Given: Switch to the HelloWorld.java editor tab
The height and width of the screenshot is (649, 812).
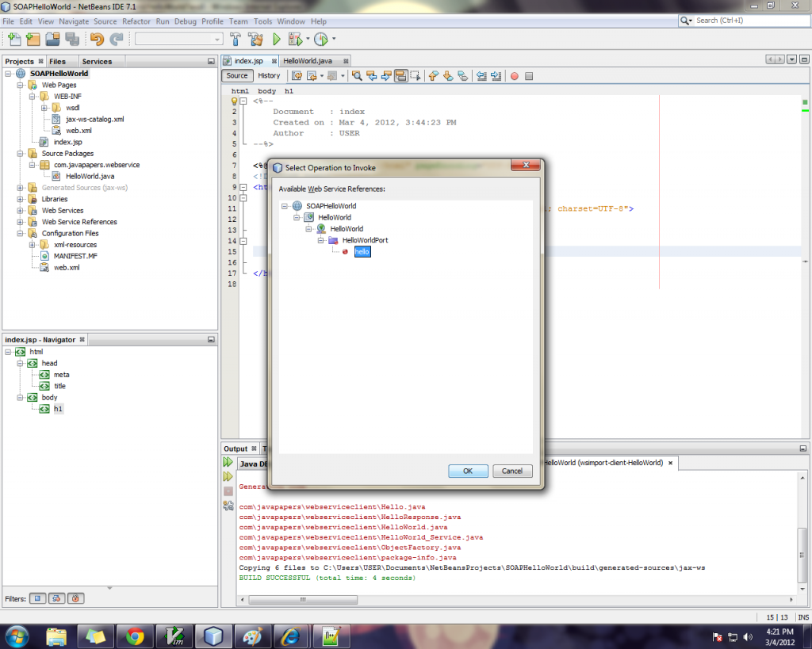Looking at the screenshot, I should tap(308, 61).
